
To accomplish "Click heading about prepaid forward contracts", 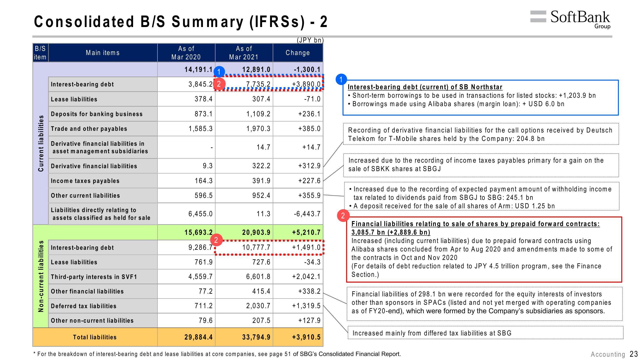I will click(x=475, y=228).
